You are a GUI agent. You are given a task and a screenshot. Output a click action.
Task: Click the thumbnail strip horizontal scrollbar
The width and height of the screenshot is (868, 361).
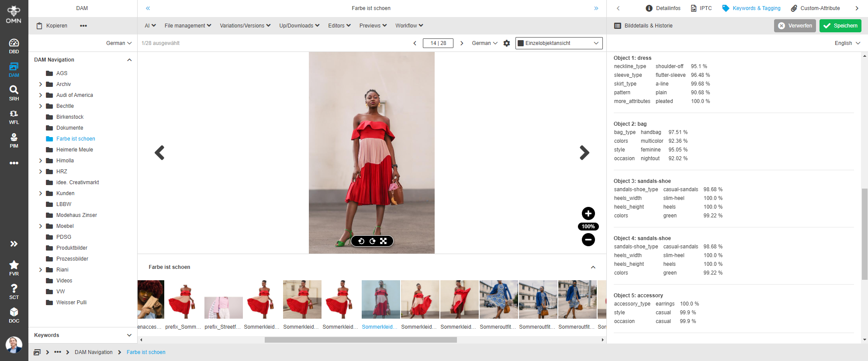360,340
